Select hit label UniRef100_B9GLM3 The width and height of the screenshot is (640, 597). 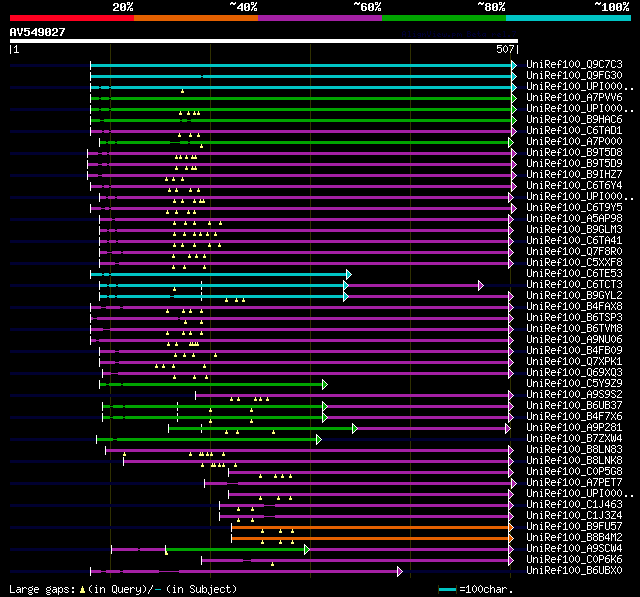(x=574, y=230)
